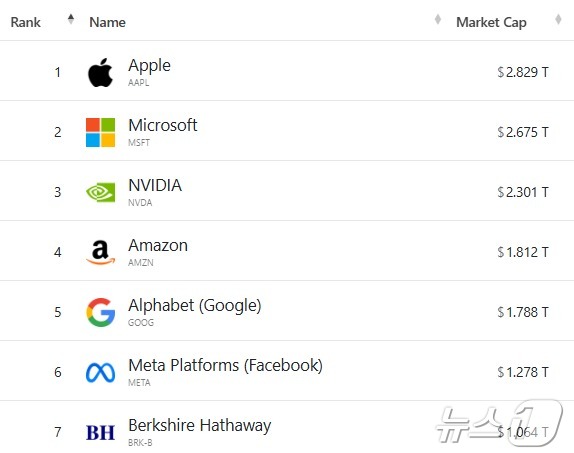The image size is (574, 453).
Task: Select the Name column header
Action: [x=107, y=22]
